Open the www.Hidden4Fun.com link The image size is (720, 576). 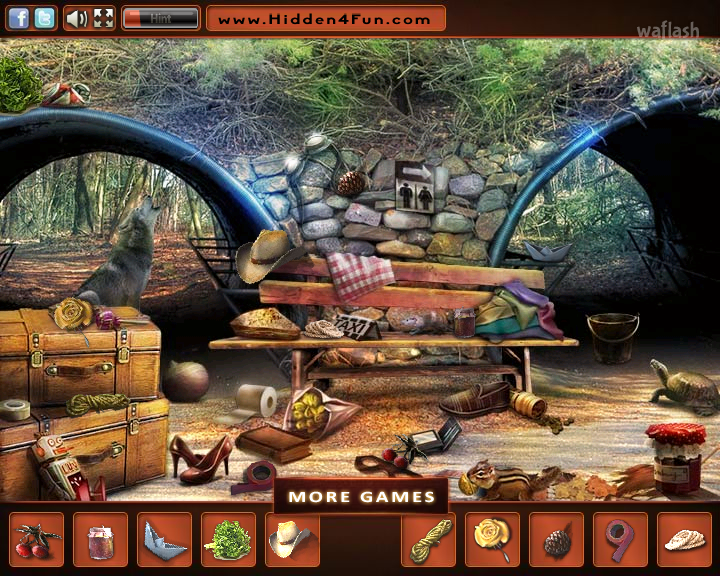(326, 19)
